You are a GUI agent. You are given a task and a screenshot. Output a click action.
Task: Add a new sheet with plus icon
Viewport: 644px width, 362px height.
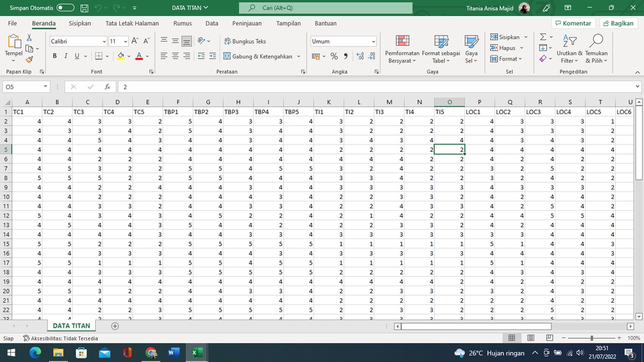[115, 326]
